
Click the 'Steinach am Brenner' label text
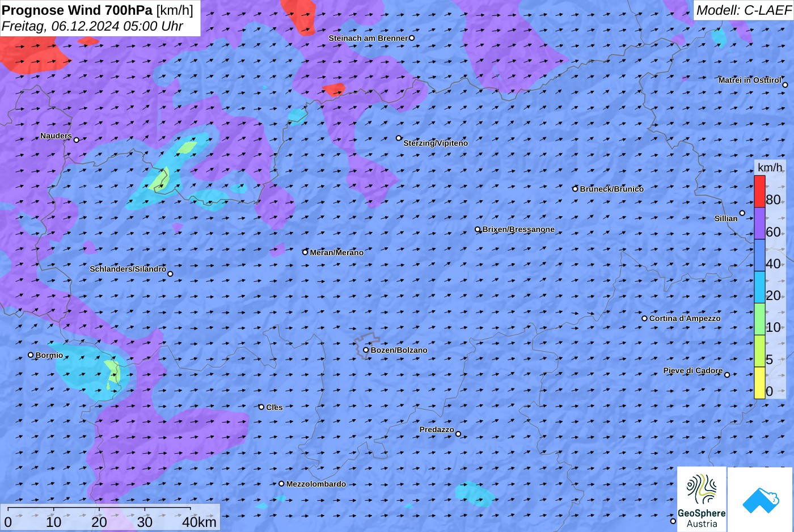coord(368,38)
